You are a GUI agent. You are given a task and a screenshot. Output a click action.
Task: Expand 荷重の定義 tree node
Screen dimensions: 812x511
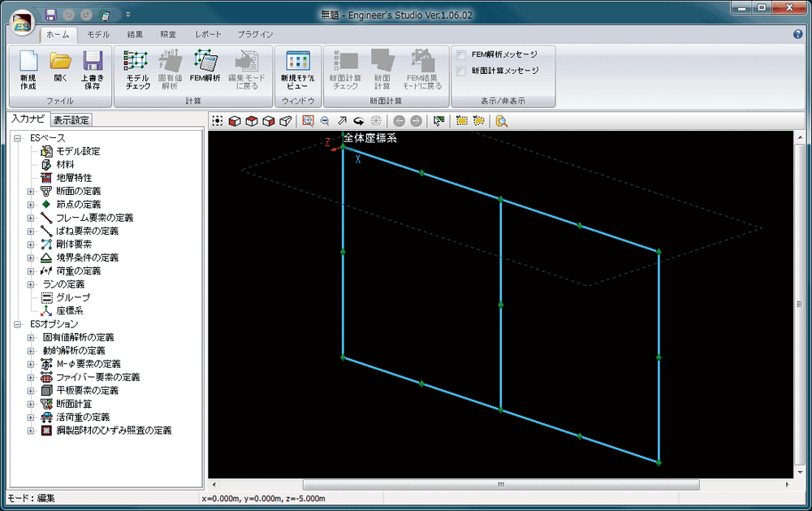31,271
